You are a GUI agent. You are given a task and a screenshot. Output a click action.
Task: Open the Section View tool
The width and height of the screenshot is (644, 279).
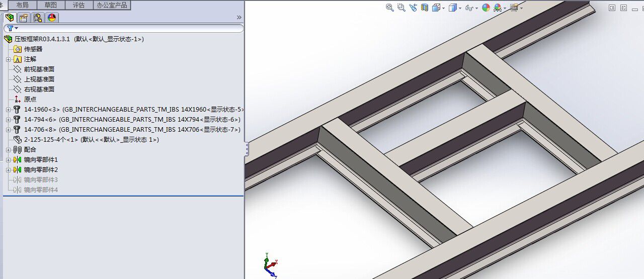tap(425, 8)
